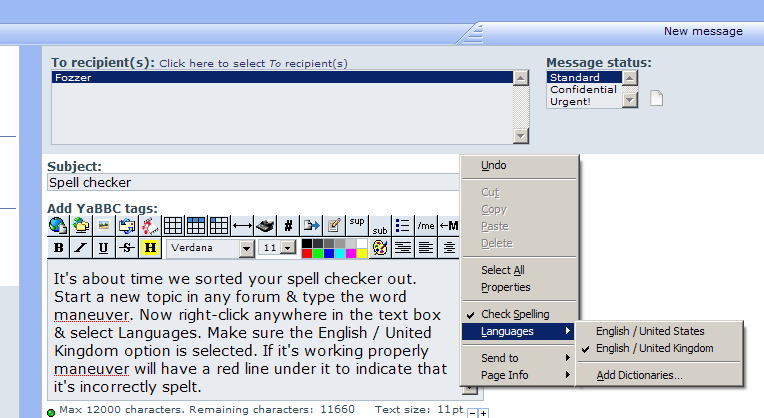The height and width of the screenshot is (418, 764).
Task: Click the New message tab
Action: tap(703, 31)
